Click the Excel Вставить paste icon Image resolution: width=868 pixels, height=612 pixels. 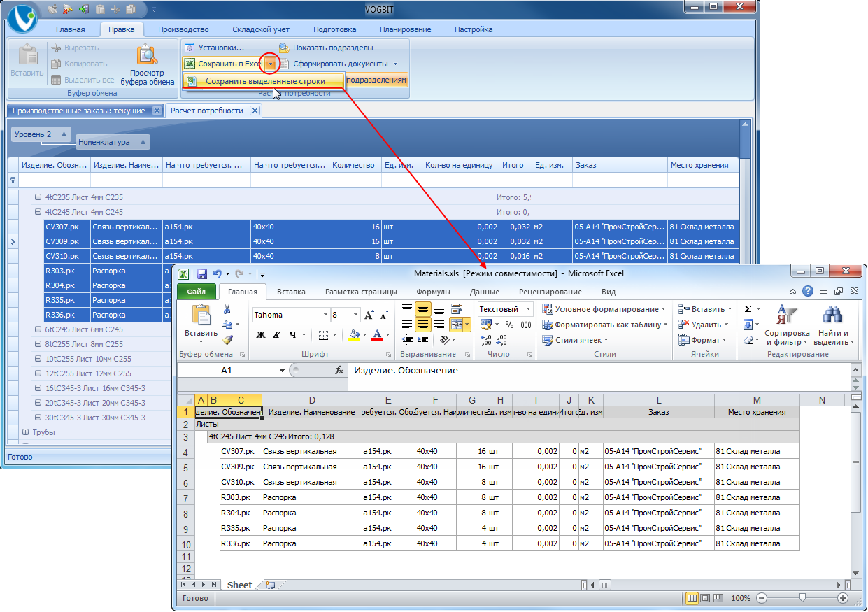pyautogui.click(x=201, y=315)
